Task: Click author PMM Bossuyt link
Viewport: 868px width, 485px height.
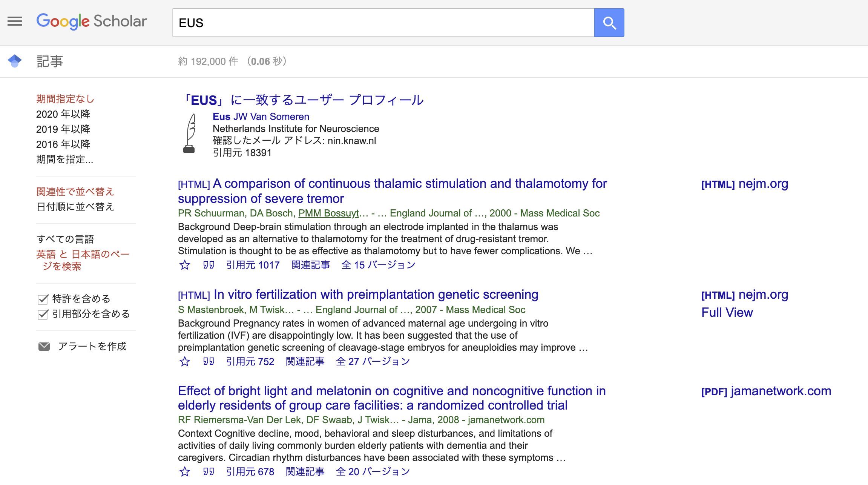Action: (329, 213)
